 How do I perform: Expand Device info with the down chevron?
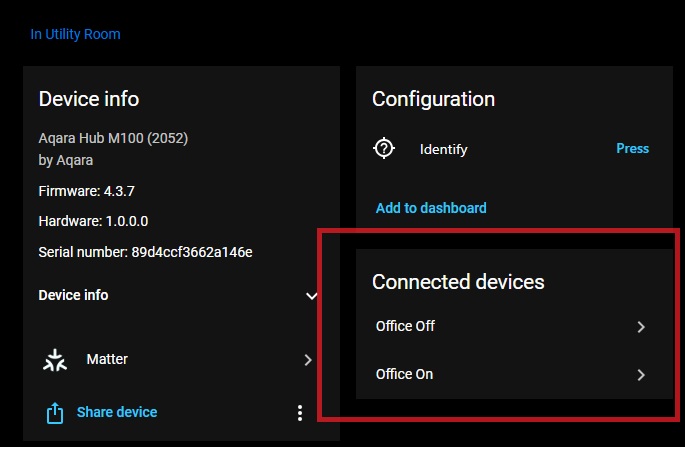pos(311,296)
